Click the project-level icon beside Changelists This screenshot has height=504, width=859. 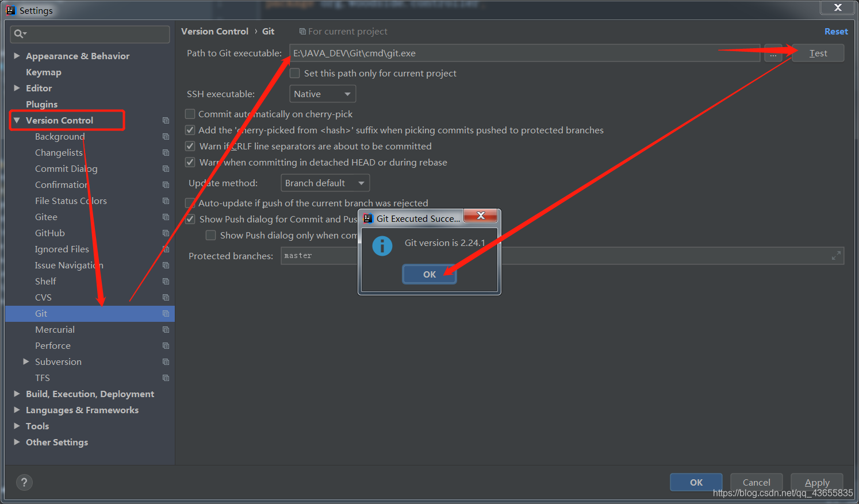[x=166, y=153]
